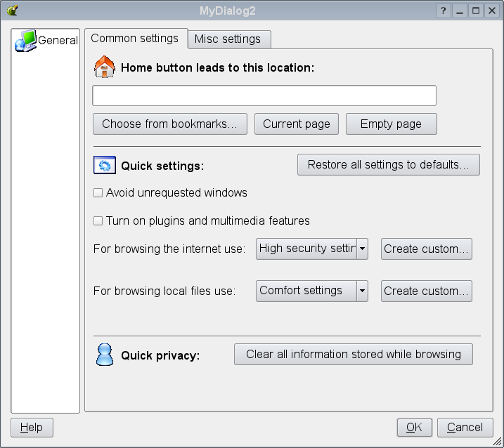Switch to the Misc settings tab

click(x=229, y=39)
